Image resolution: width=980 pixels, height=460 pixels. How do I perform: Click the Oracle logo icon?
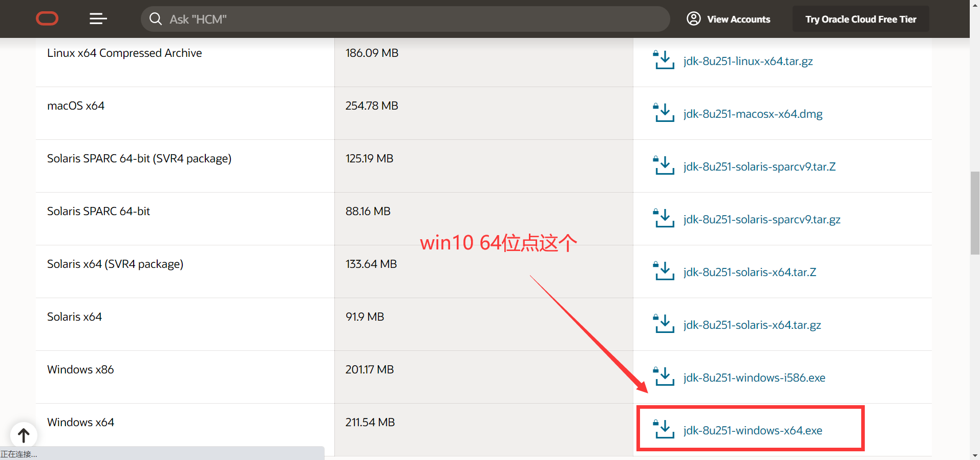pyautogui.click(x=47, y=19)
